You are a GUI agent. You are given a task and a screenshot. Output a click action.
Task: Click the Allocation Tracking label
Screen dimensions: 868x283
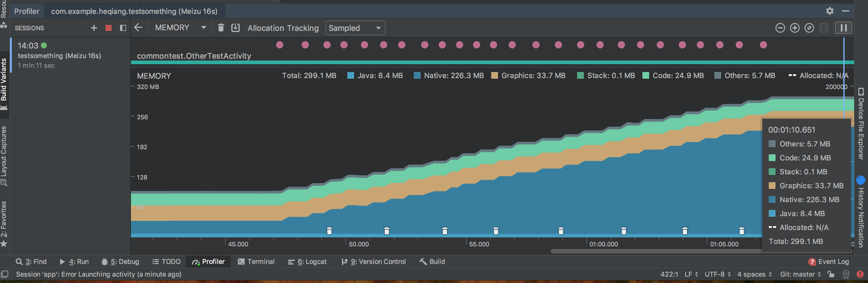point(283,28)
